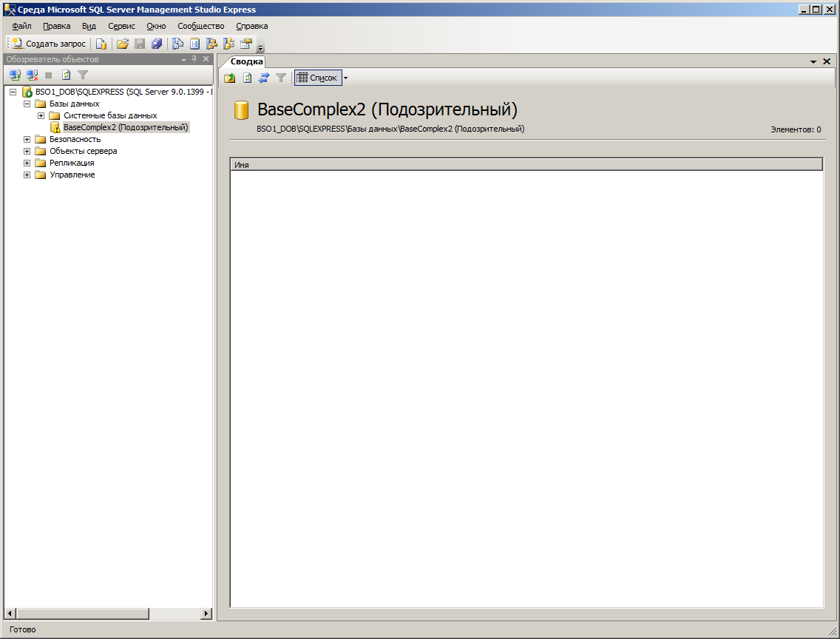Click the Создать запрос toolbar button
Viewport: 840px width, 639px height.
pyautogui.click(x=49, y=44)
